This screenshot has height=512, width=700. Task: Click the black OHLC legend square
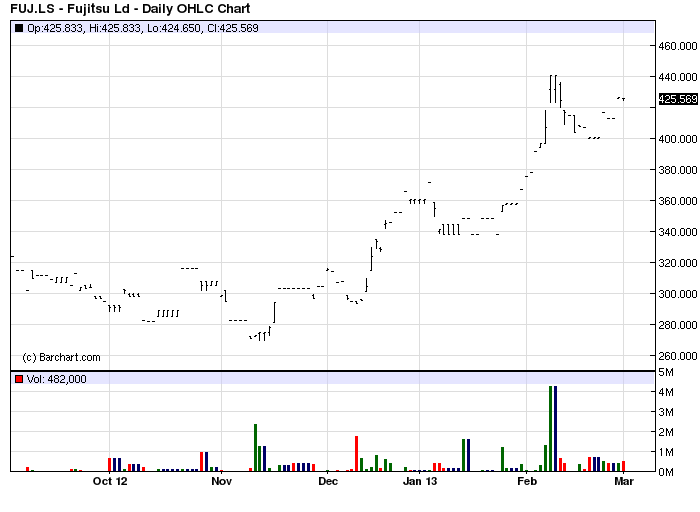[x=19, y=28]
